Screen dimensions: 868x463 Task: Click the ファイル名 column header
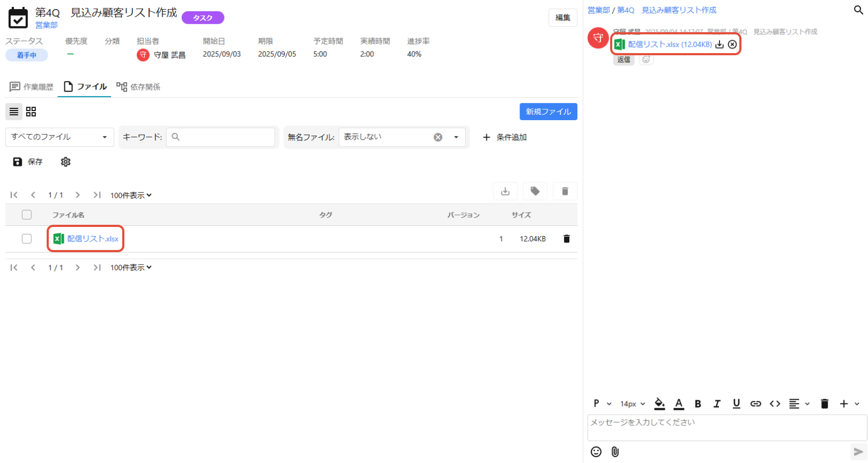(68, 215)
